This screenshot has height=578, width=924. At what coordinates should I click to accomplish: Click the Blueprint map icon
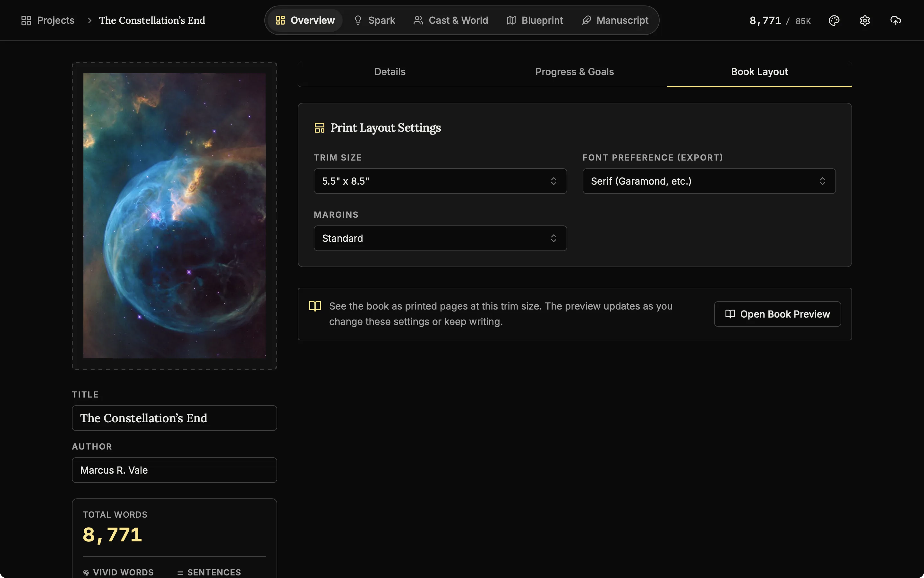tap(511, 20)
